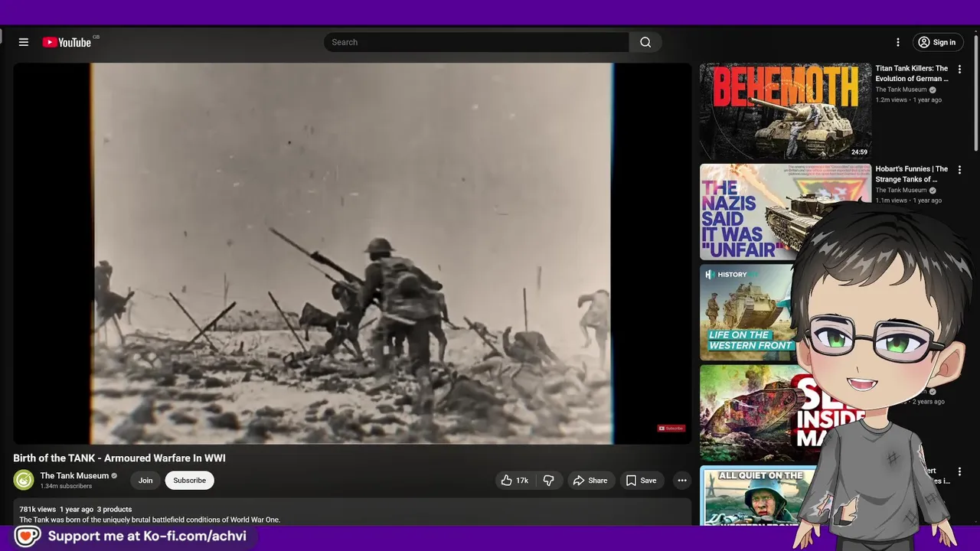This screenshot has height=551, width=980.
Task: Open The Tank Museum channel name link
Action: (x=74, y=476)
